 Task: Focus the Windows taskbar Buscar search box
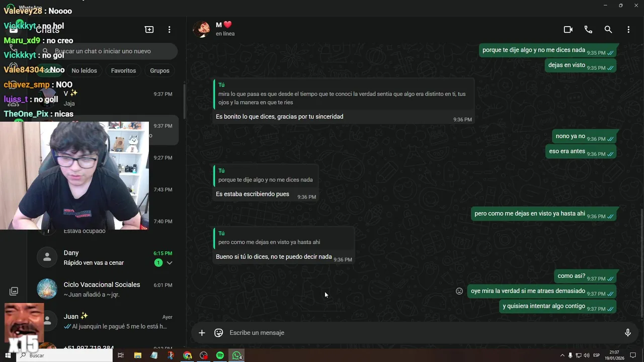(64, 355)
